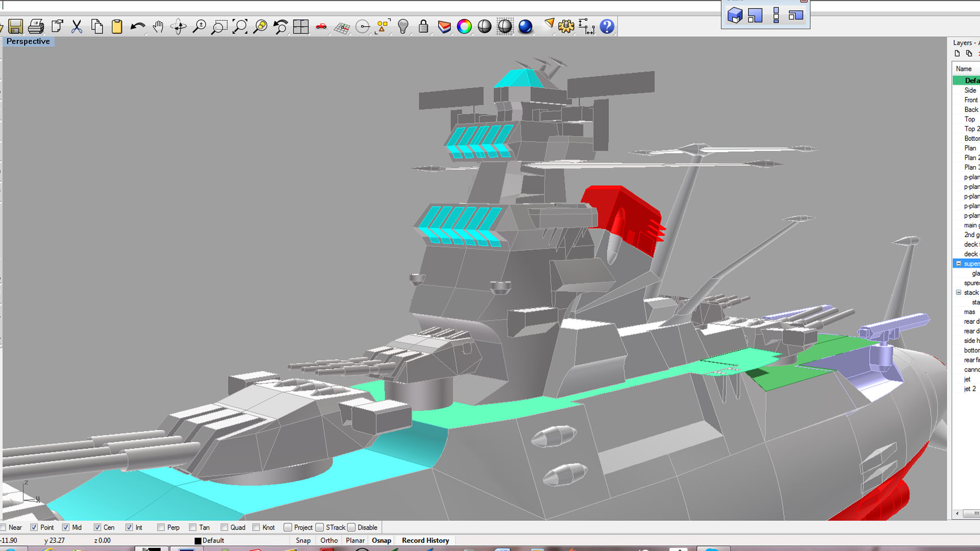
Task: Click the wireframe-shaded sphere icon
Action: point(505,27)
